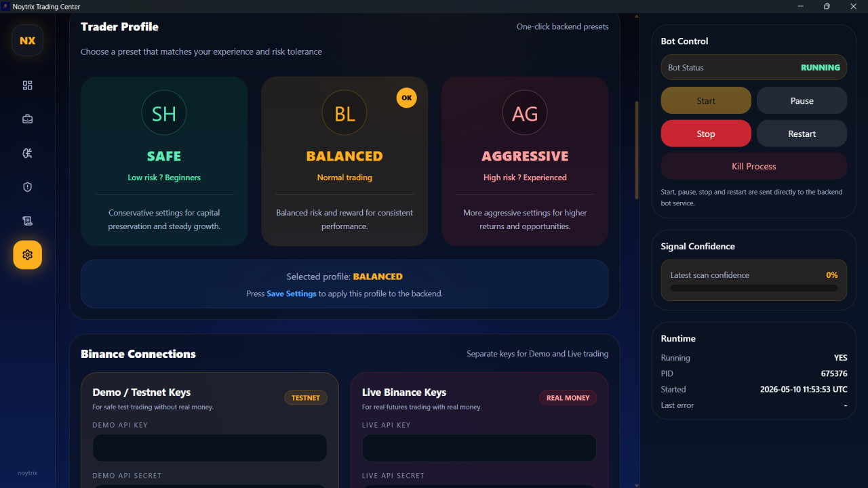The height and width of the screenshot is (488, 868).
Task: Click the 0% confidence value
Action: point(831,275)
